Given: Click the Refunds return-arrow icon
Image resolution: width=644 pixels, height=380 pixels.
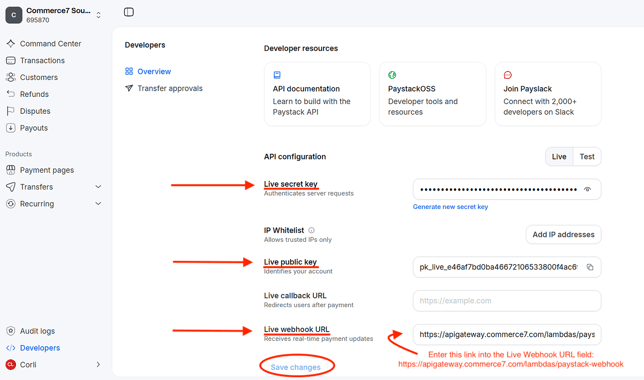Looking at the screenshot, I should [x=11, y=94].
